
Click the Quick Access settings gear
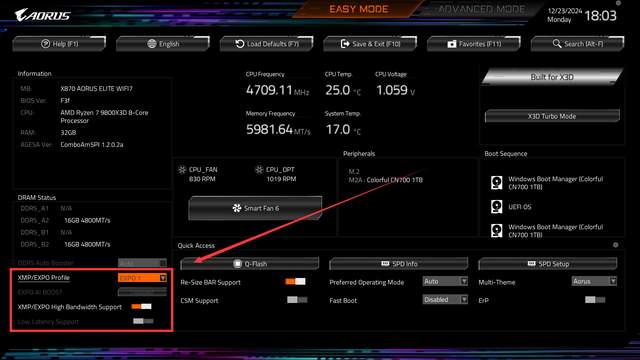coord(616,245)
